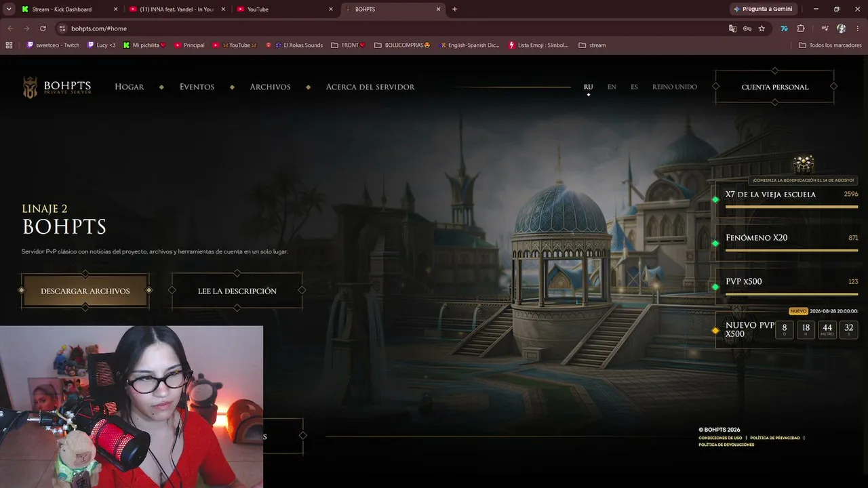Open Eventos in the site menu
Image resolution: width=868 pixels, height=488 pixels.
(197, 87)
